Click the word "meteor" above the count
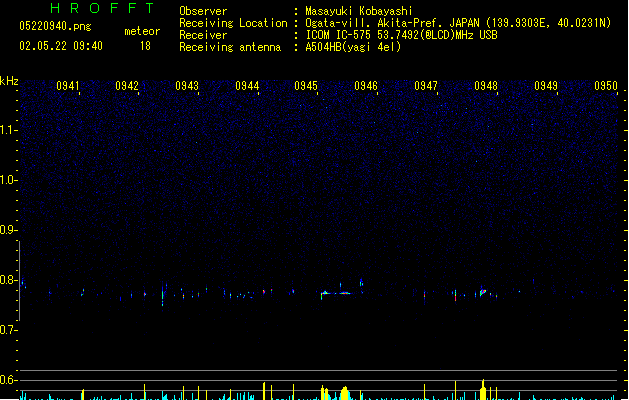This screenshot has height=400, width=629. tap(142, 31)
